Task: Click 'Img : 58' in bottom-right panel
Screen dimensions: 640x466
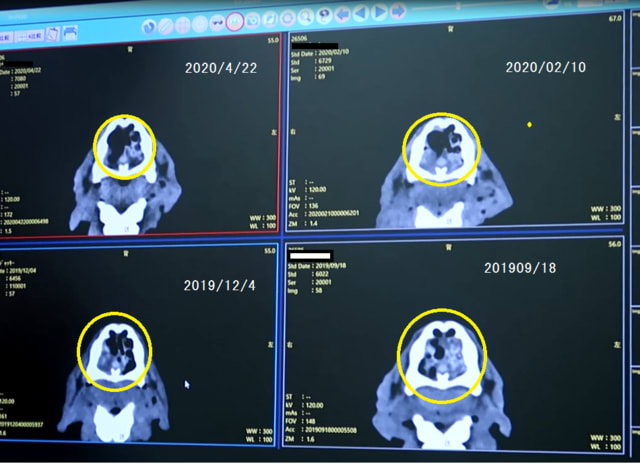Action: (304, 291)
